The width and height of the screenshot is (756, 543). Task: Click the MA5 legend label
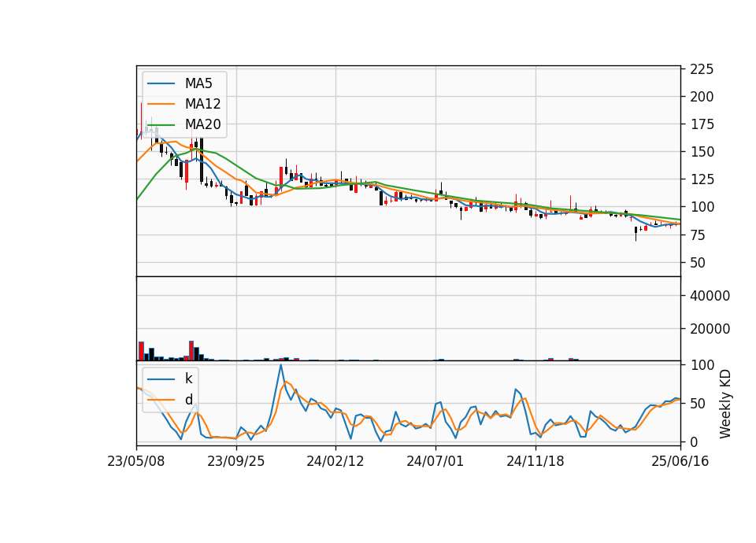pyautogui.click(x=198, y=83)
